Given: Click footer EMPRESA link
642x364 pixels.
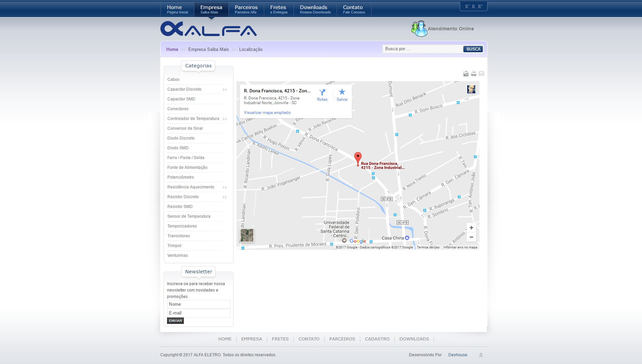Looking at the screenshot, I should tap(252, 339).
